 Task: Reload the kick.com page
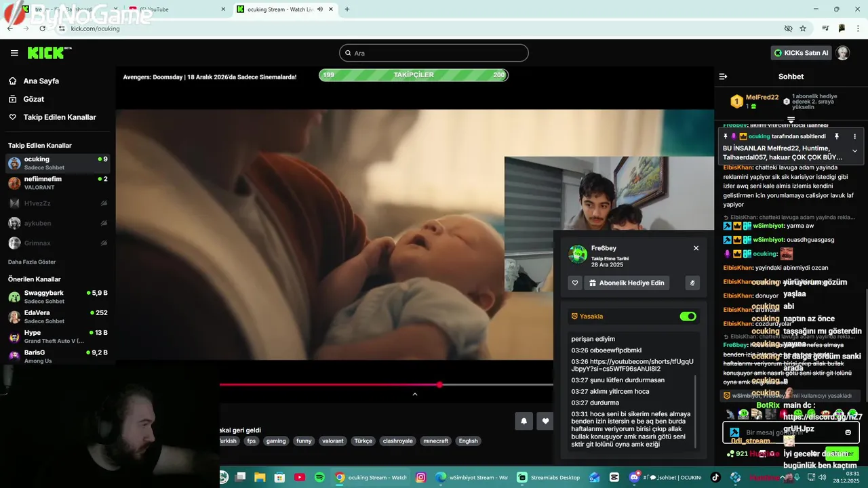[x=42, y=28]
